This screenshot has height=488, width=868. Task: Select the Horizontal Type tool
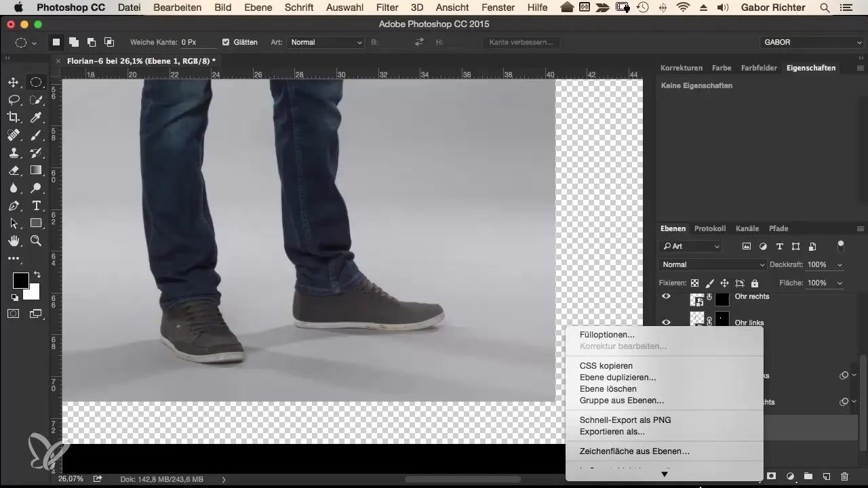pos(36,206)
